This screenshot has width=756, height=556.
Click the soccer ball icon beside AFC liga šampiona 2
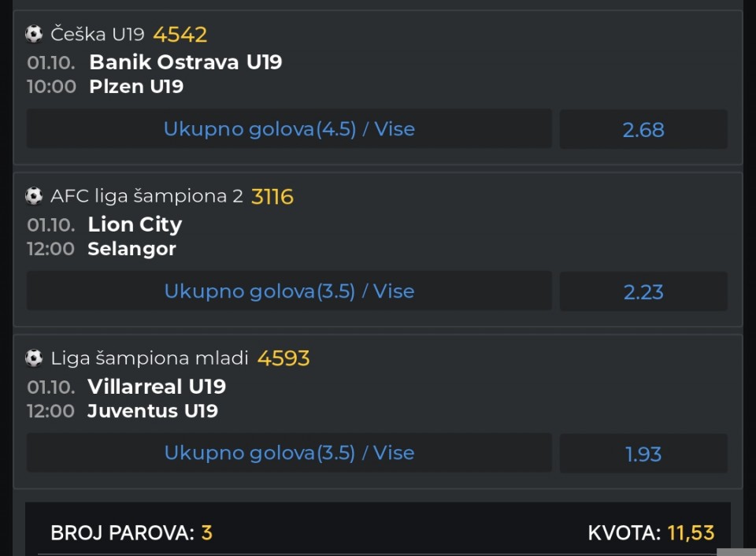pos(34,196)
